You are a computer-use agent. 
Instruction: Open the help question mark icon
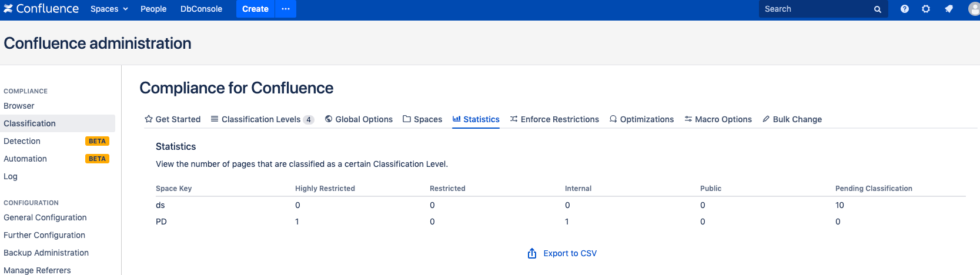905,9
